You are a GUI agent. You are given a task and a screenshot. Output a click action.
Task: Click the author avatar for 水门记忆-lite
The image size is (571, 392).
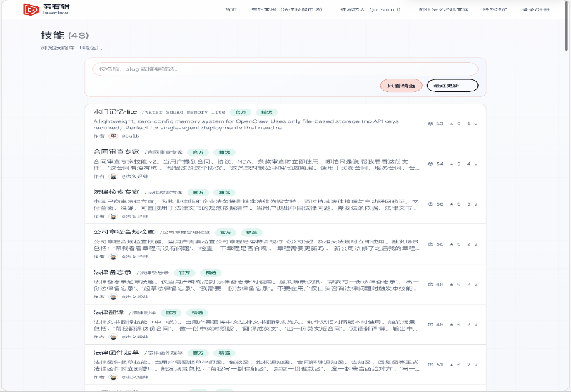pos(113,135)
